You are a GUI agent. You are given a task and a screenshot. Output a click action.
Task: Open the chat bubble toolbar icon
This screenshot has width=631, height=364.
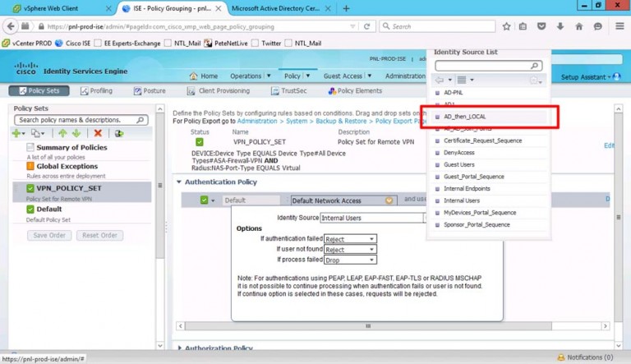[598, 26]
